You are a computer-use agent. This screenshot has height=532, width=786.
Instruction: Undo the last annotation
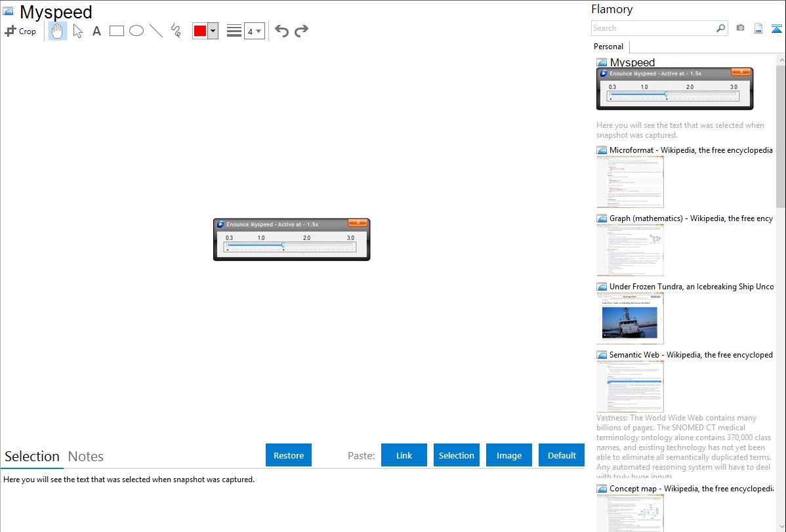281,31
